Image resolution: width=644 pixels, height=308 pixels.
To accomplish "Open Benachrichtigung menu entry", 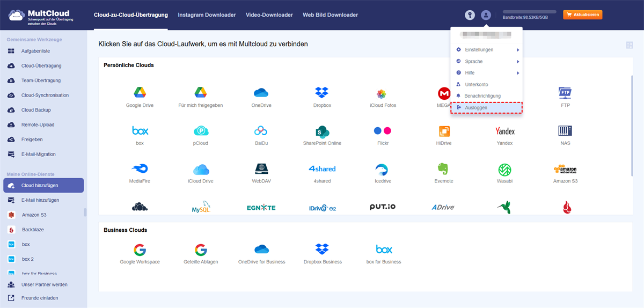I will point(487,96).
